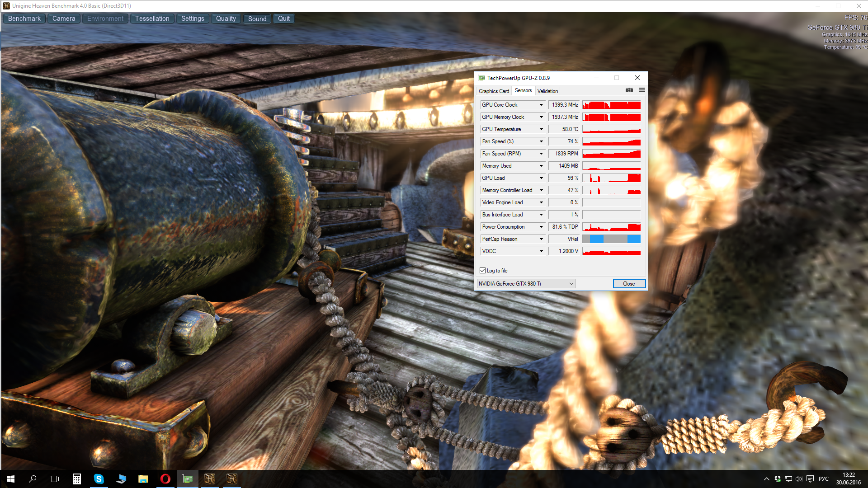The image size is (868, 488).
Task: Expand the GPU Core Clock dropdown arrow
Action: click(x=541, y=105)
